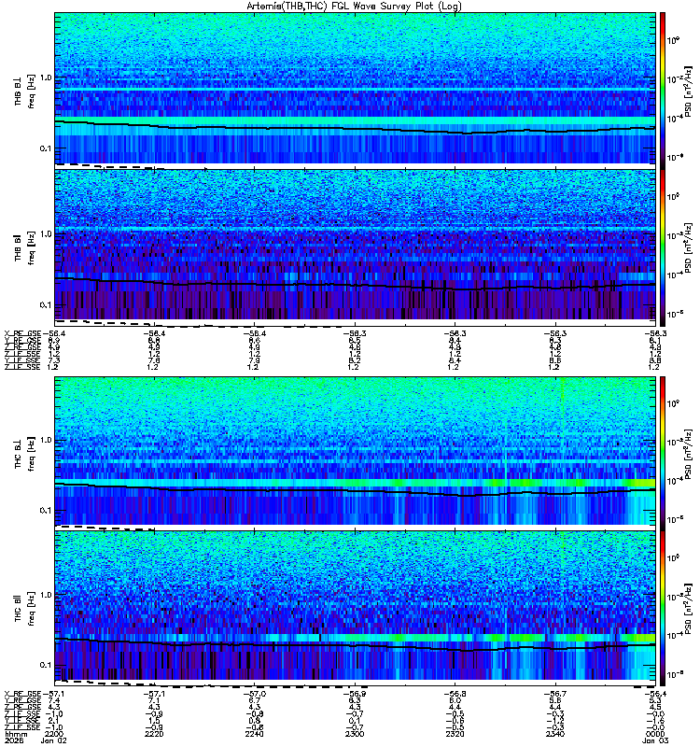Click 'PSD [nT²/Hz]' label beside THC B⊥ color bar
The height and width of the screenshot is (747, 700).
(689, 454)
